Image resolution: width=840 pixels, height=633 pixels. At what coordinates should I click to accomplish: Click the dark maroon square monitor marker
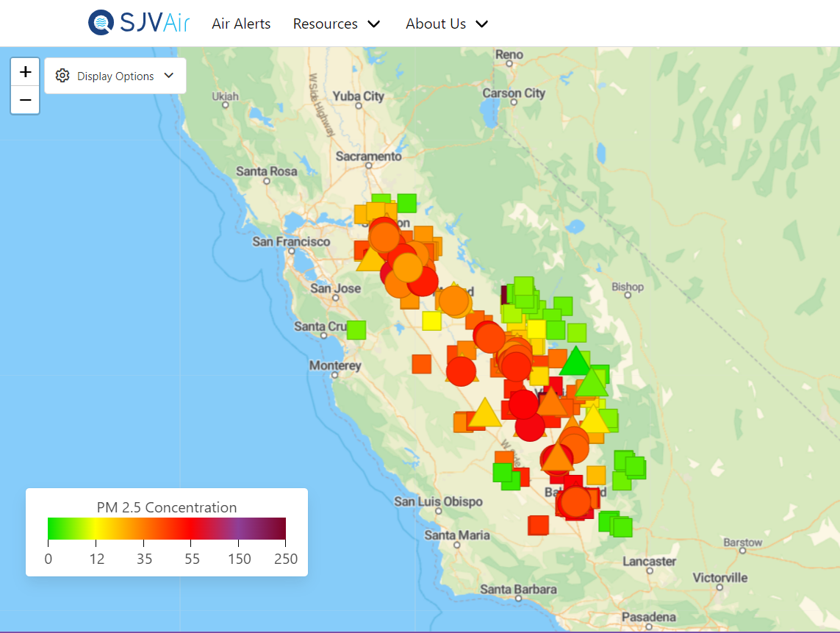click(x=504, y=295)
